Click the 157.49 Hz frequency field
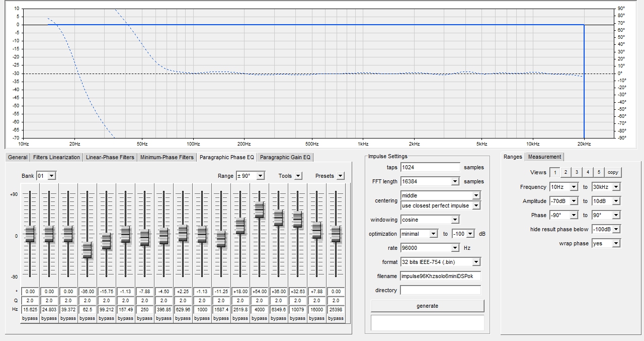The image size is (644, 341). 125,309
